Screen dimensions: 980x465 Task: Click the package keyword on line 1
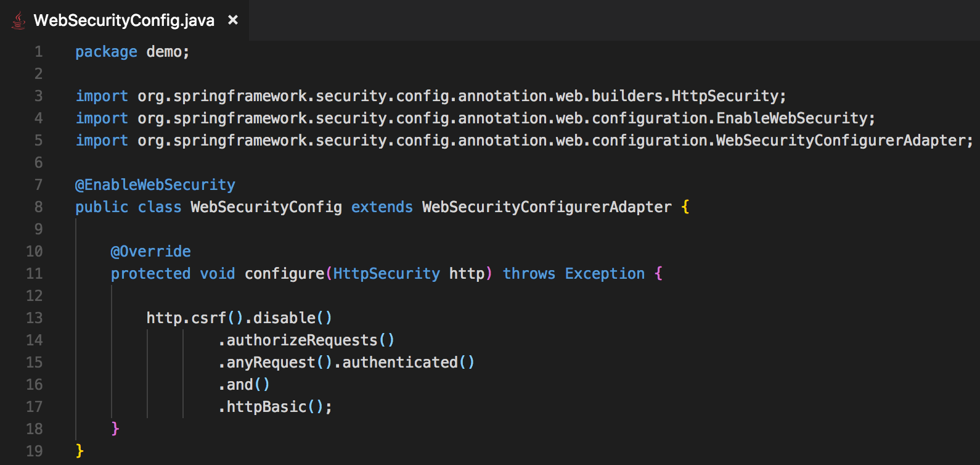(106, 52)
